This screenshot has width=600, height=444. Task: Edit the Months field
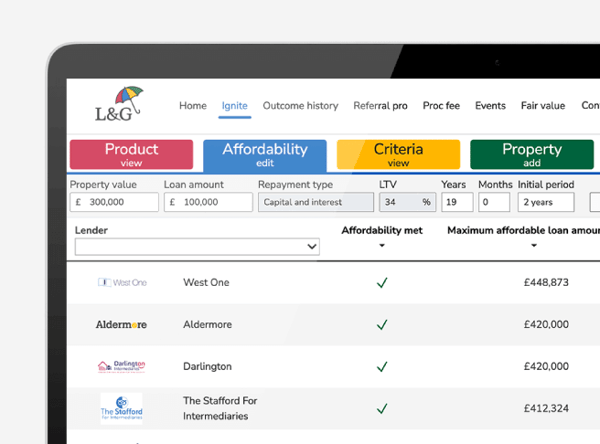pyautogui.click(x=494, y=202)
